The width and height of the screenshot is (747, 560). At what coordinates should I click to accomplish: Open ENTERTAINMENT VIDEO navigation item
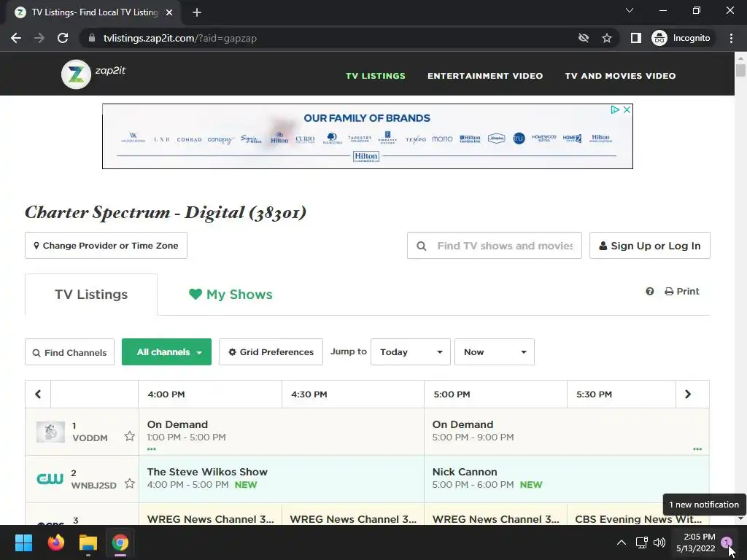point(485,76)
